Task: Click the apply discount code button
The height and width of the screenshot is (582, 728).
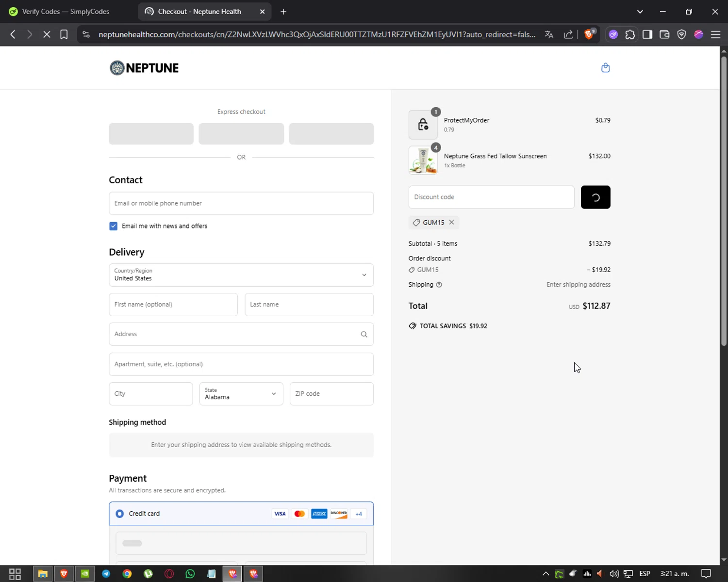Action: point(596,197)
